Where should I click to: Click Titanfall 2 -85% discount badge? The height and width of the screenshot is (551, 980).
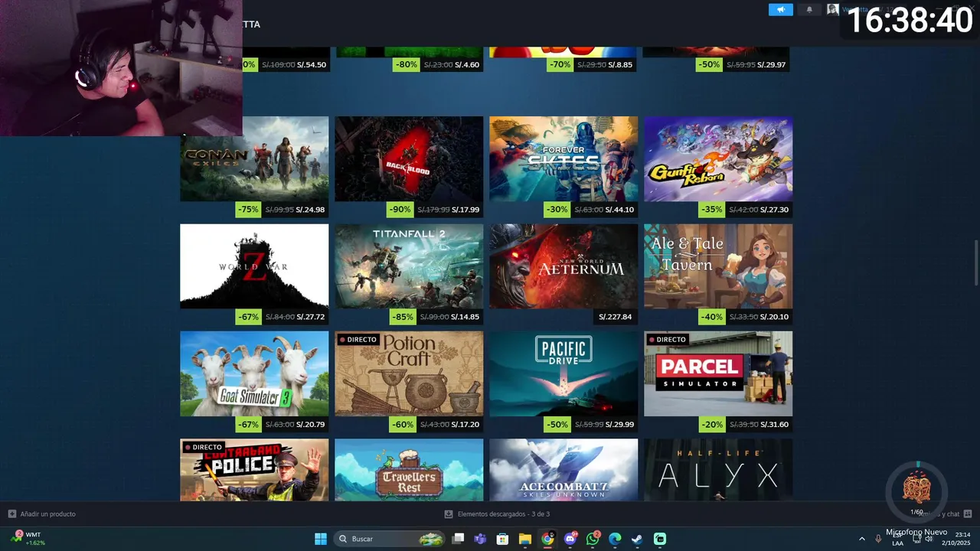(x=403, y=317)
